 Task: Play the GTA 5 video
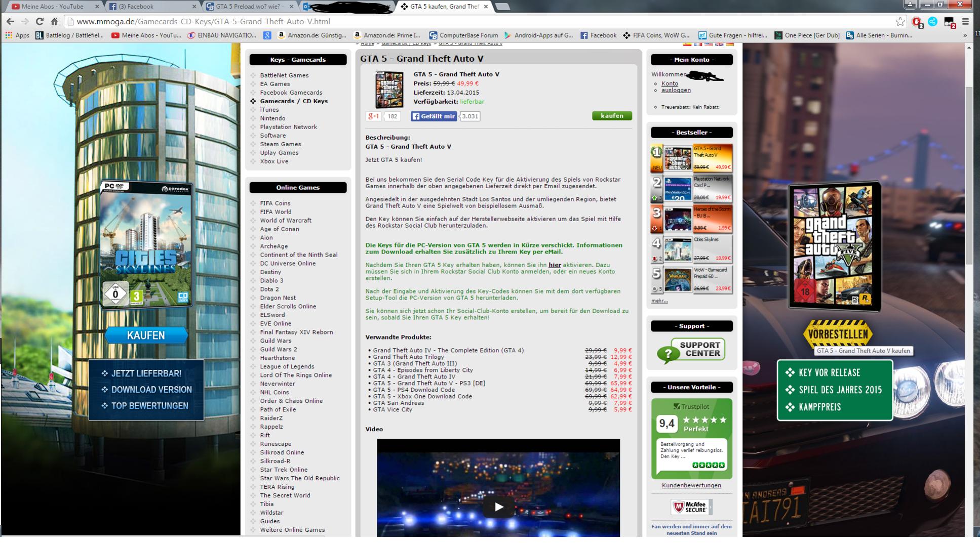coord(498,506)
